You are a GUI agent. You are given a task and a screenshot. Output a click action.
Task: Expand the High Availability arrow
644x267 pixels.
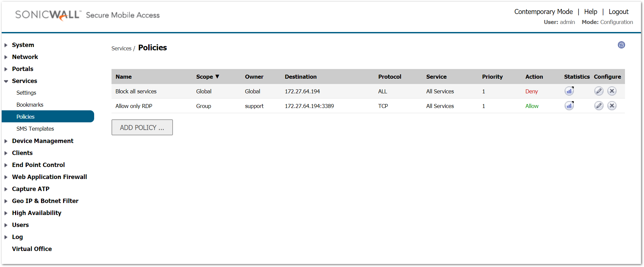coord(6,213)
